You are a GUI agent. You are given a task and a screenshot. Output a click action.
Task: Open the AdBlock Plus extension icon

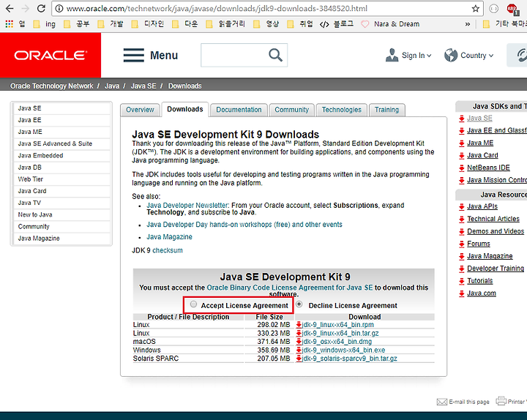[512, 9]
